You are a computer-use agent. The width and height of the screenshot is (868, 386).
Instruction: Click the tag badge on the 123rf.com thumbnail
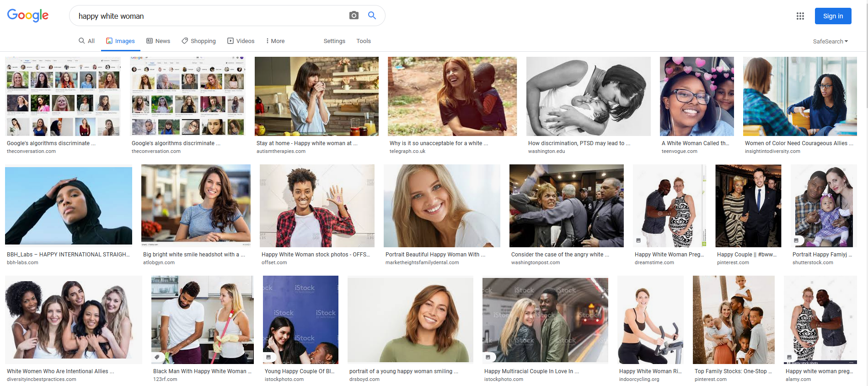pyautogui.click(x=157, y=357)
